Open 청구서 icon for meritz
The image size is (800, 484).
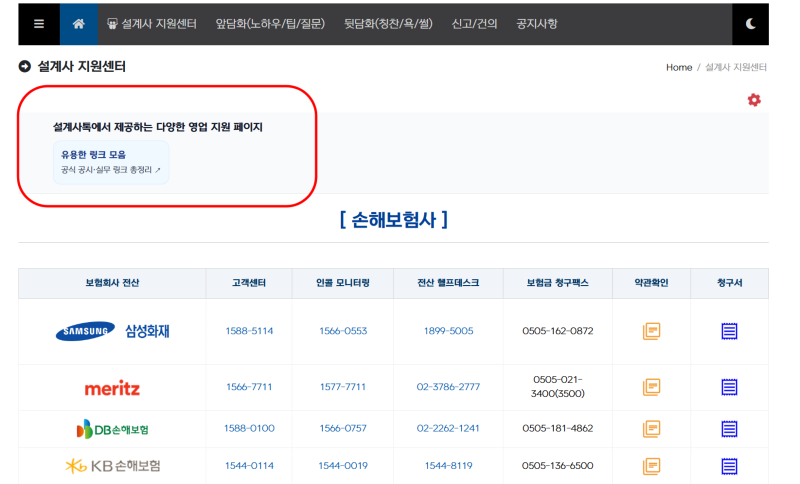point(729,387)
